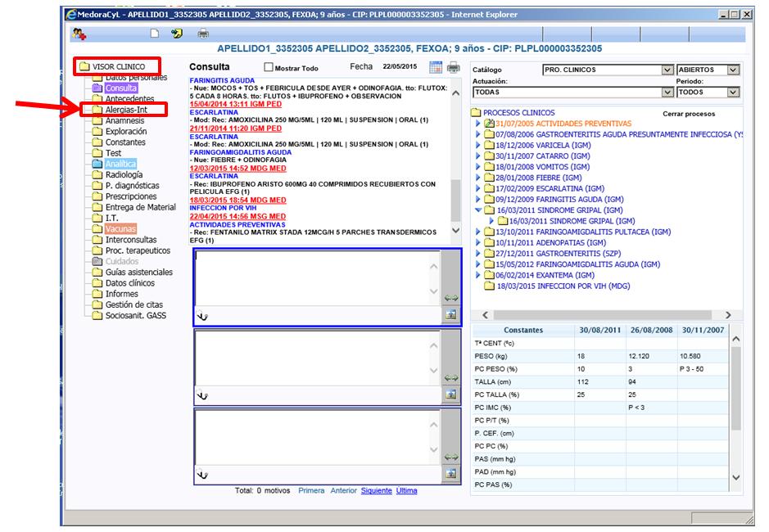Collapse the 16/03/2011 SINDROME GRIPAL parent process
The height and width of the screenshot is (532, 769).
pyautogui.click(x=479, y=210)
